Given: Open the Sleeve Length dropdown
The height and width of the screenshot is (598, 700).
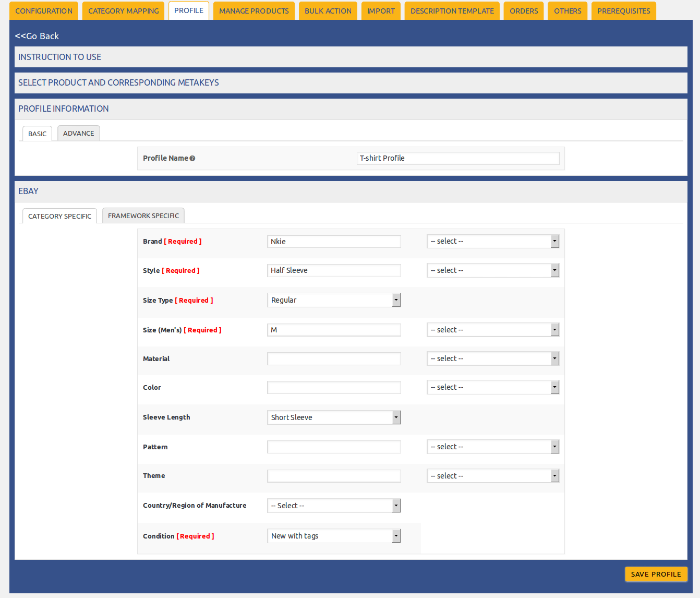Looking at the screenshot, I should click(334, 417).
